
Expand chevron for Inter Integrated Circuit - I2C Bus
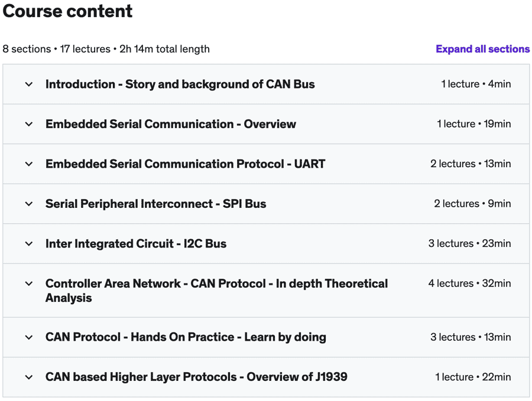click(29, 244)
